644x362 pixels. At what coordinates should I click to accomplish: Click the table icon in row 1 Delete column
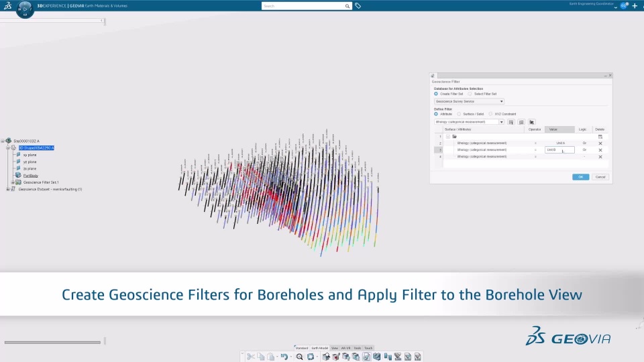[x=600, y=137]
